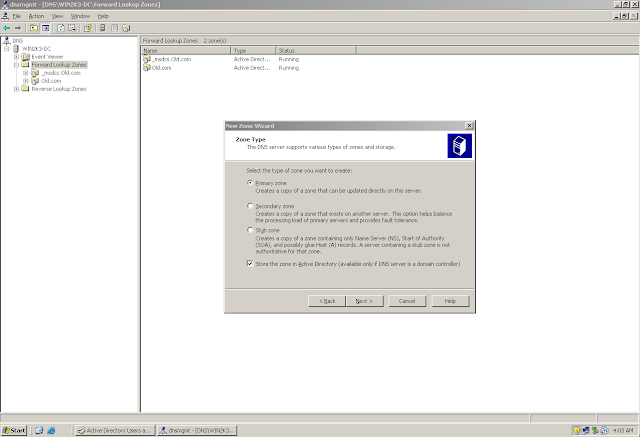640x437 pixels.
Task: Select Forward Lookup Zones in the tree
Action: 59,64
